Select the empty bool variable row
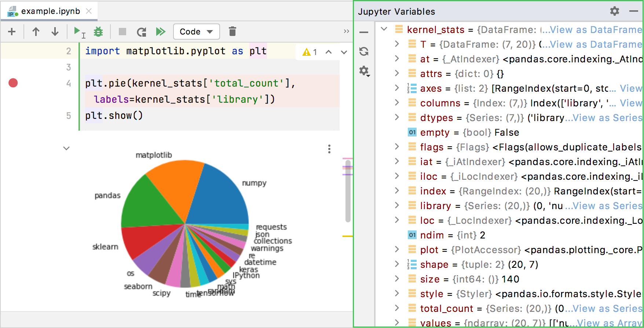Viewport: 644px width, 328px height. [x=509, y=132]
